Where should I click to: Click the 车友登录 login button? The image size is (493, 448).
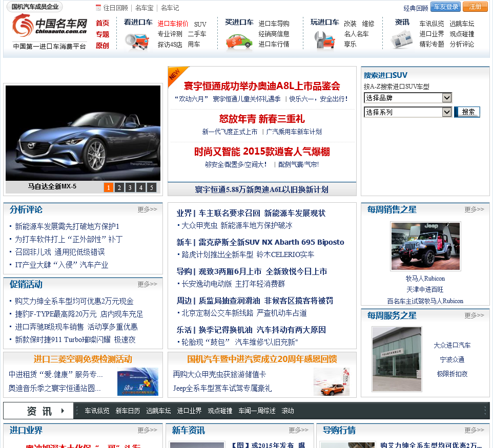pos(445,7)
